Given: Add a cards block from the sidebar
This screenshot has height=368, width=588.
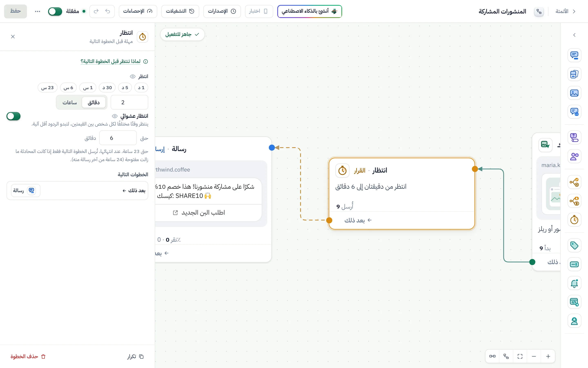Looking at the screenshot, I should click(x=574, y=74).
